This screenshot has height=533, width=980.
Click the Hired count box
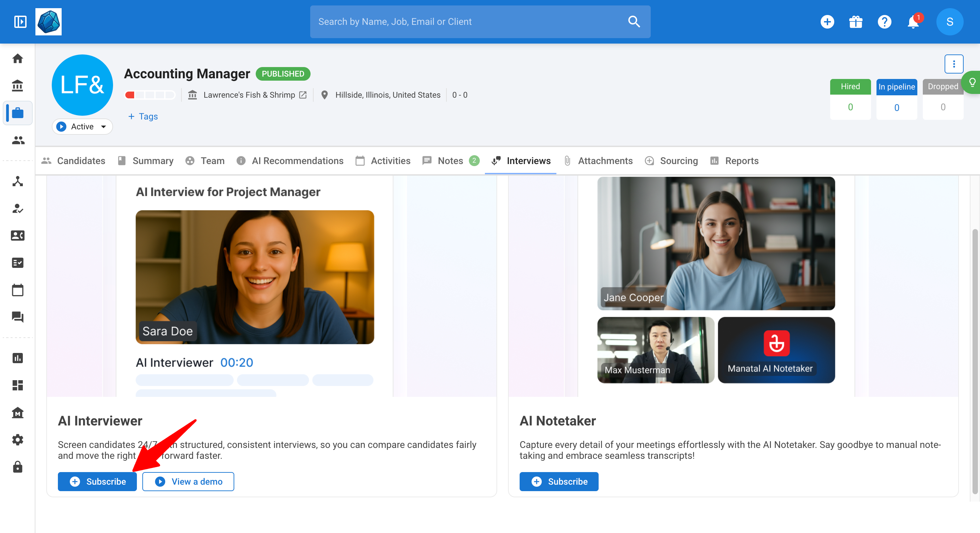tap(850, 100)
